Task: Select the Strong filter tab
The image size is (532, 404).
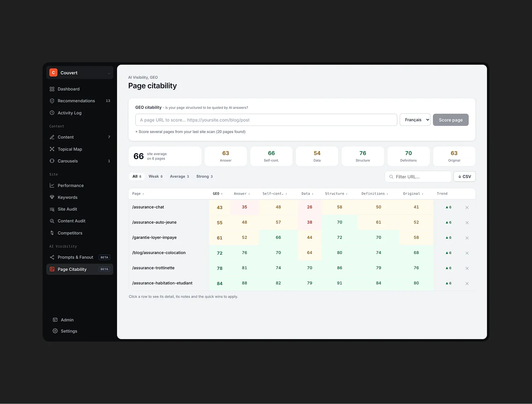Action: pyautogui.click(x=205, y=176)
